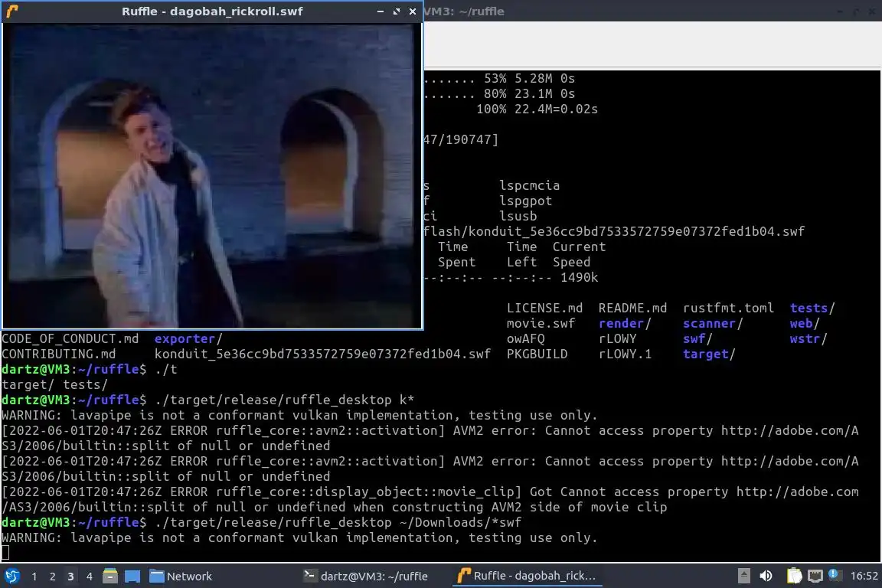Image resolution: width=882 pixels, height=588 pixels.
Task: Click PKGBUILD in the terminal listing
Action: coord(537,354)
